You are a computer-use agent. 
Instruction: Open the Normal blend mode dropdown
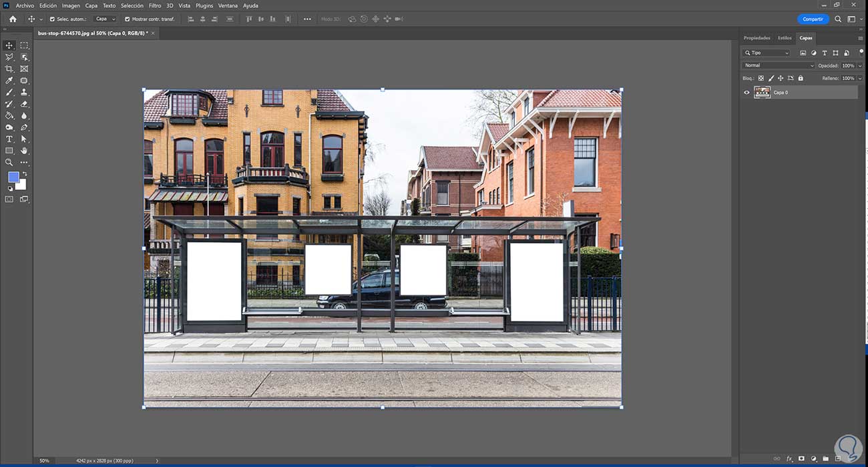point(779,65)
